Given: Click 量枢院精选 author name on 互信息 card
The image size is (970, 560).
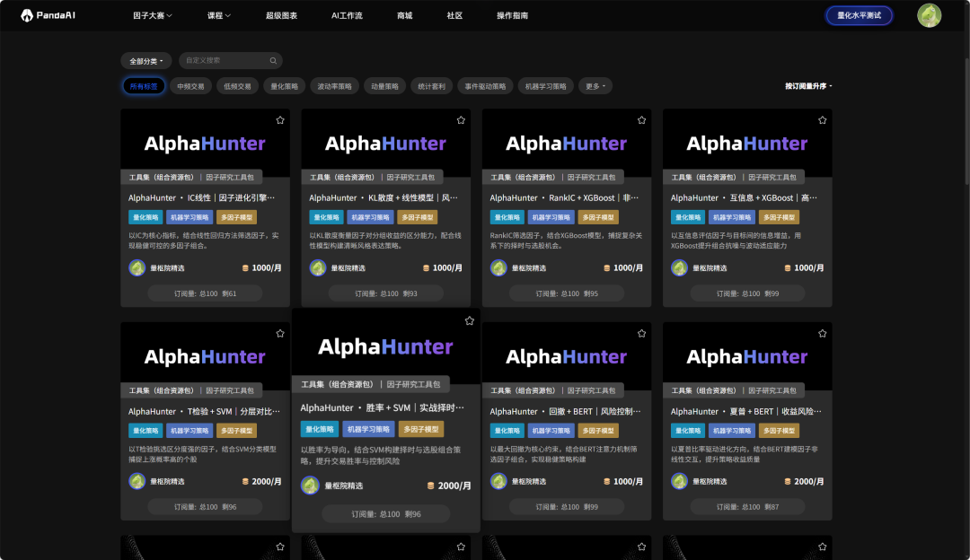Looking at the screenshot, I should tap(710, 267).
